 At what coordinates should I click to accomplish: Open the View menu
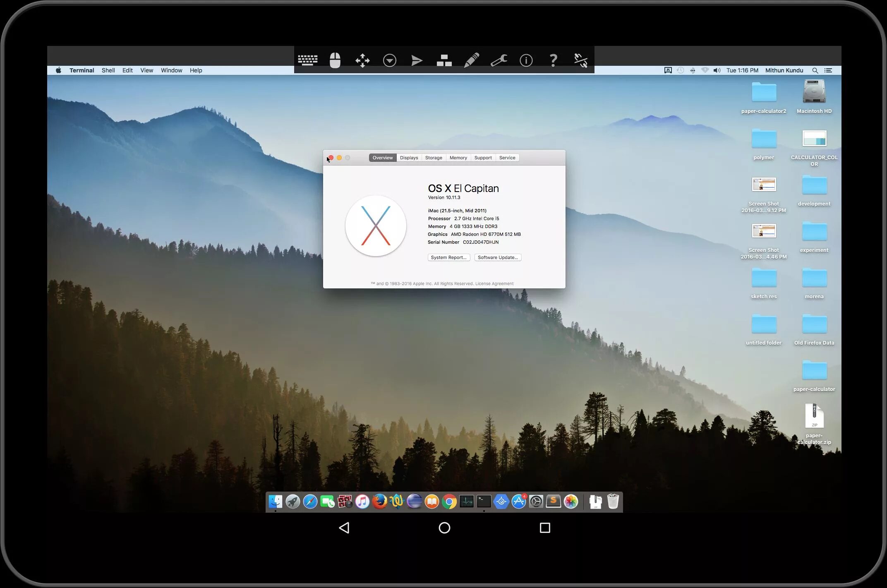pos(146,70)
